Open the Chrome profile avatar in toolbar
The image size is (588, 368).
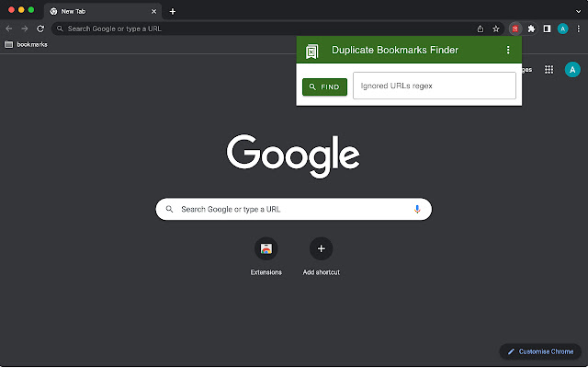562,29
